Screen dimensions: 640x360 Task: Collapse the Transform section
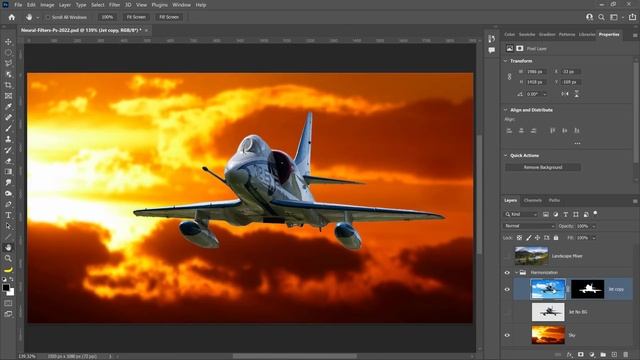[x=506, y=61]
